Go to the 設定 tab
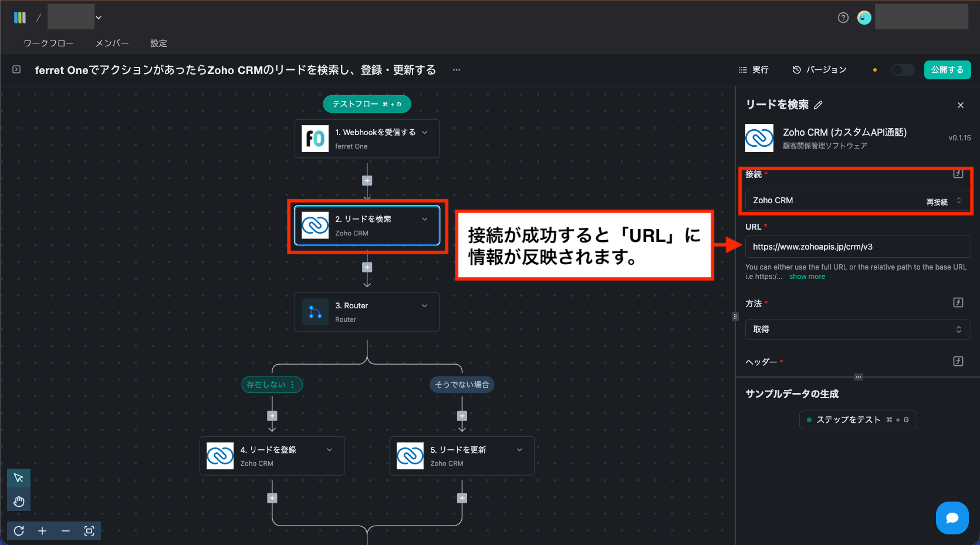The height and width of the screenshot is (545, 980). click(x=158, y=43)
